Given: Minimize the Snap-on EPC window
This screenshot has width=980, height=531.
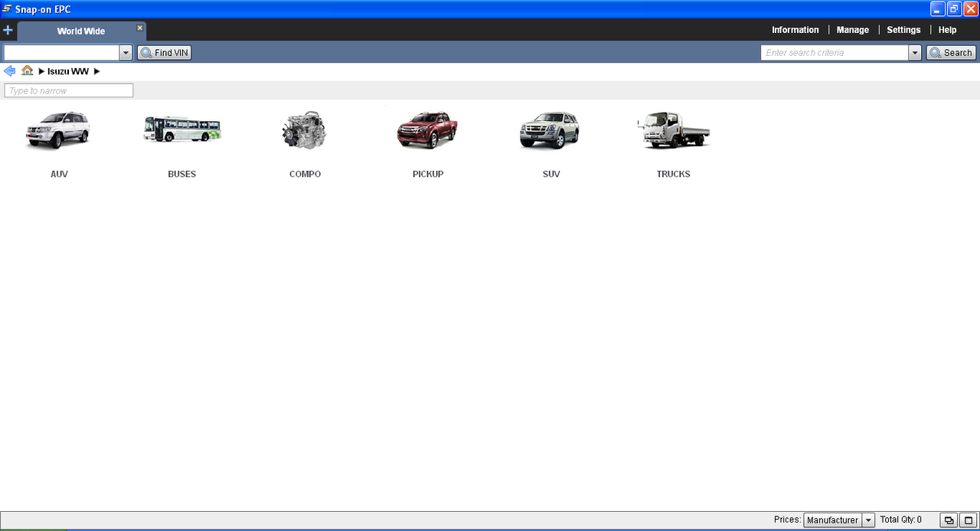Looking at the screenshot, I should [x=938, y=9].
